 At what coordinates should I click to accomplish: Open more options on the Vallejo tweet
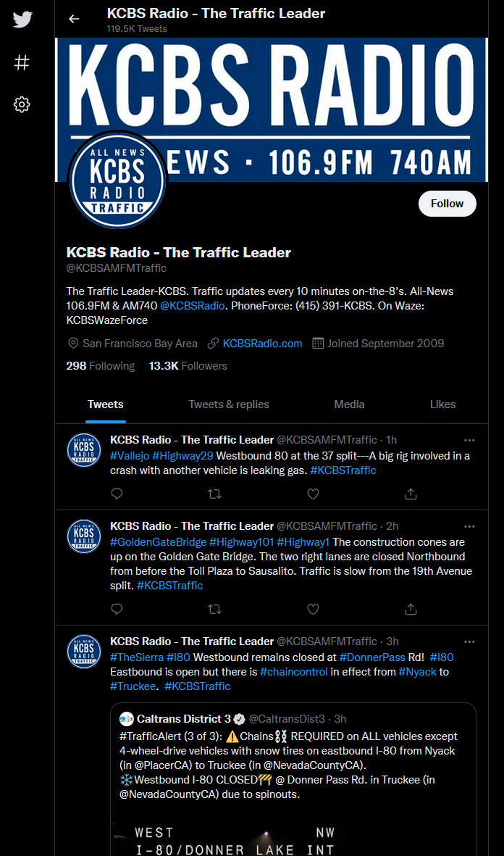(469, 439)
